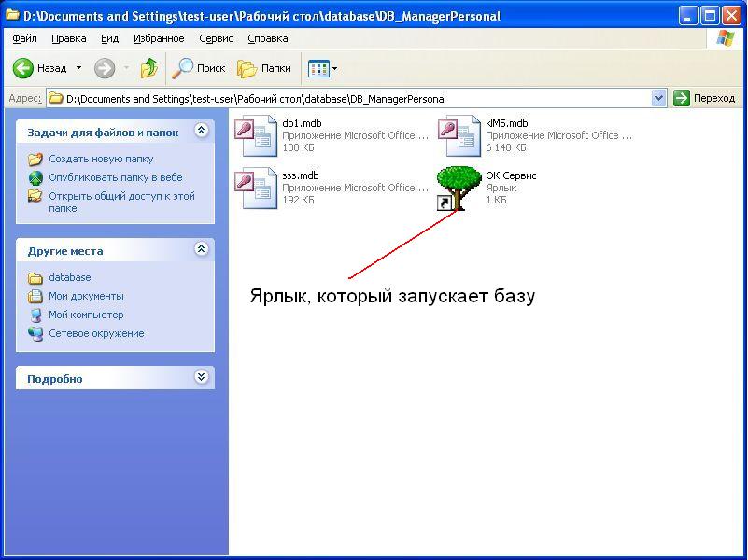Open the Back history dropdown arrow

(78, 68)
